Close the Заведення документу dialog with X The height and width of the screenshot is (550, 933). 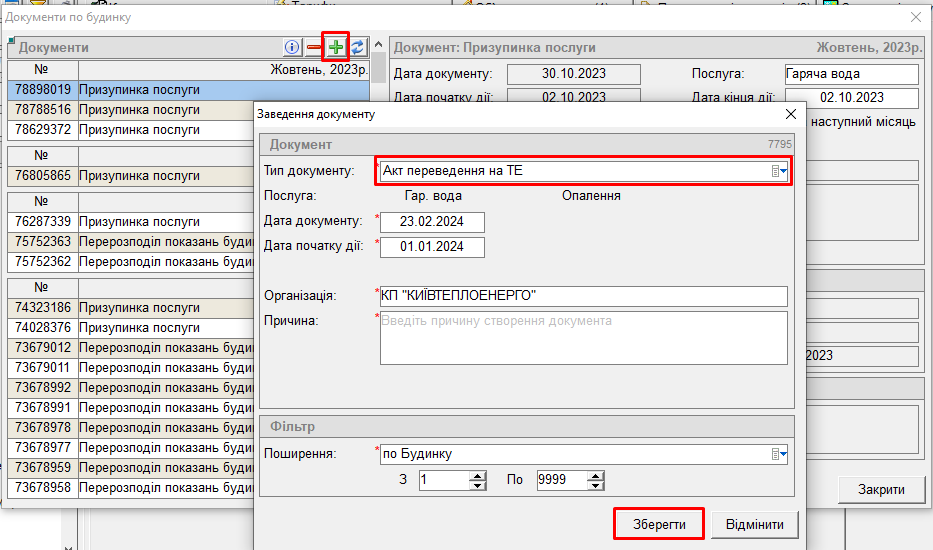(x=791, y=114)
